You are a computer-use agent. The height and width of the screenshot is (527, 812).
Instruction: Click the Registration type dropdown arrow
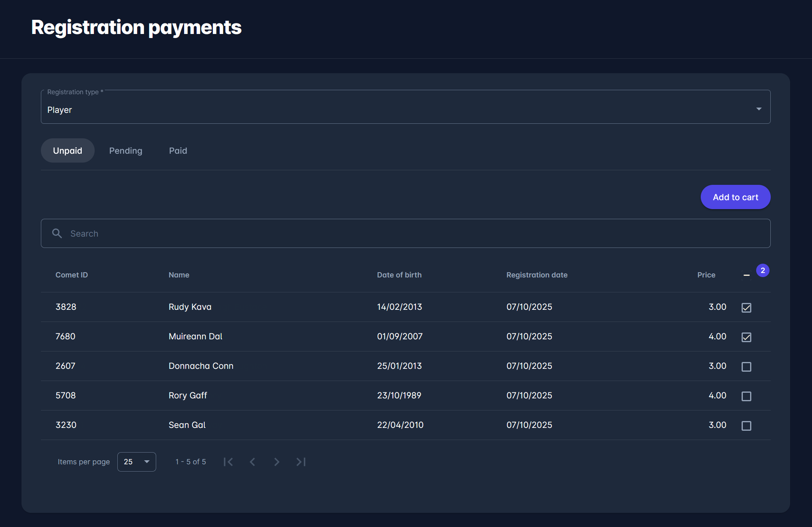[x=759, y=109]
